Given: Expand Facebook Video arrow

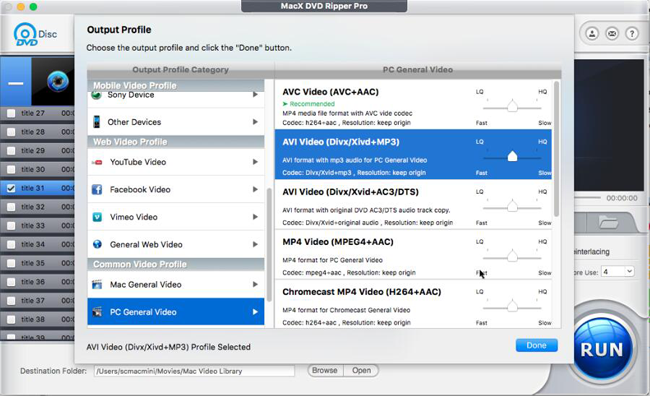Looking at the screenshot, I should pyautogui.click(x=255, y=189).
